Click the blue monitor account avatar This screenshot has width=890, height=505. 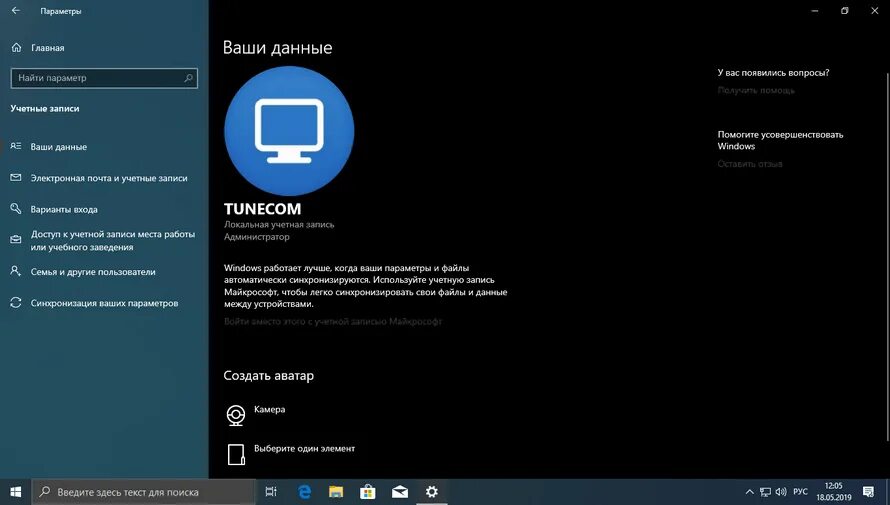(289, 131)
